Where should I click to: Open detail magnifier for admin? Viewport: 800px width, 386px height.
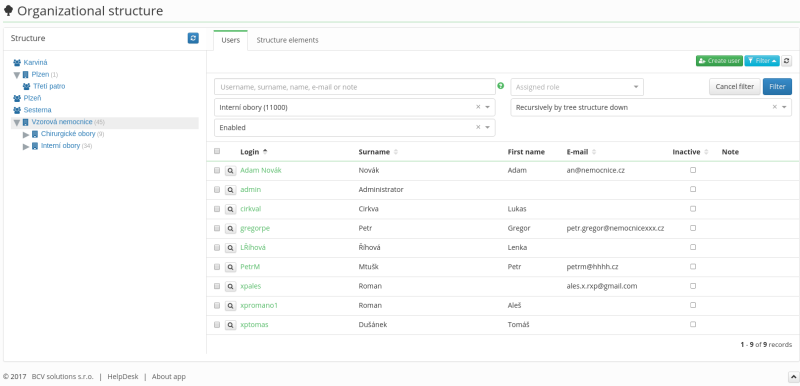[231, 190]
